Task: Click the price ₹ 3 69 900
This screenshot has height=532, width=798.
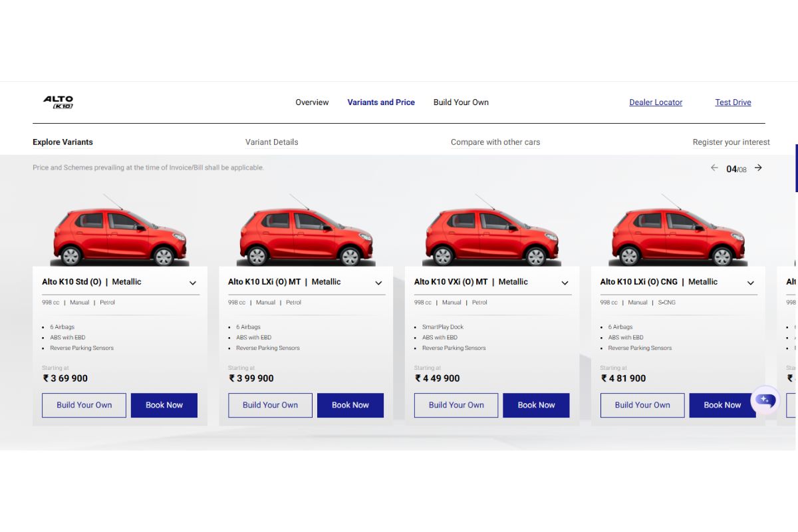Action: [65, 378]
